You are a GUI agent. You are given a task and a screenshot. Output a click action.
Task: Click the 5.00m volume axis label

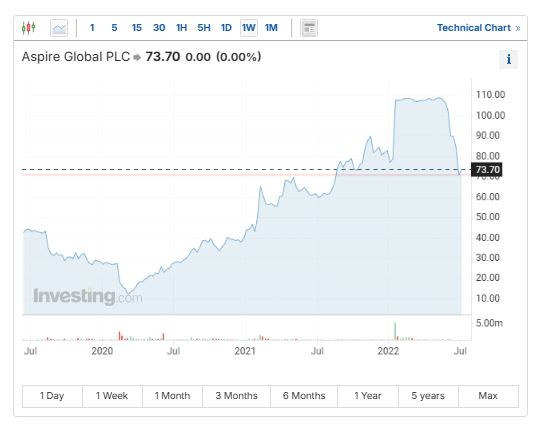pos(489,323)
